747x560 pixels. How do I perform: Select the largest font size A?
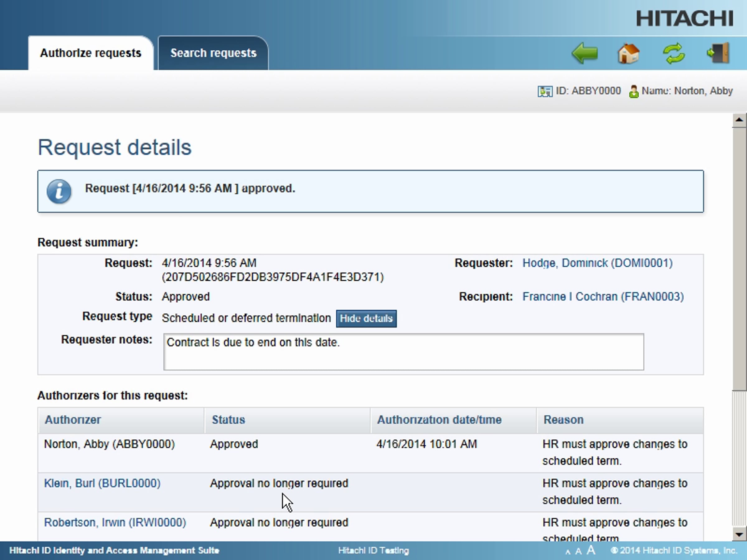click(591, 550)
